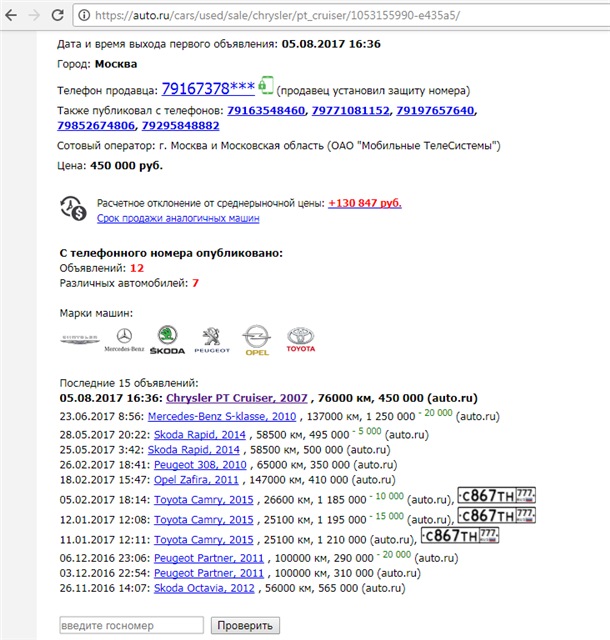
Task: Click the date 05.08.2017 16:36 in header line
Action: tap(331, 44)
